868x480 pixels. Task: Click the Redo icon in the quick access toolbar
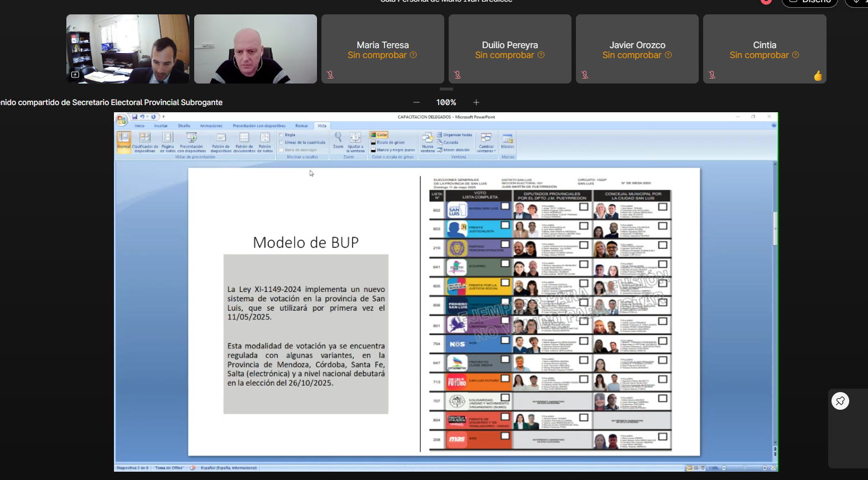pos(153,117)
